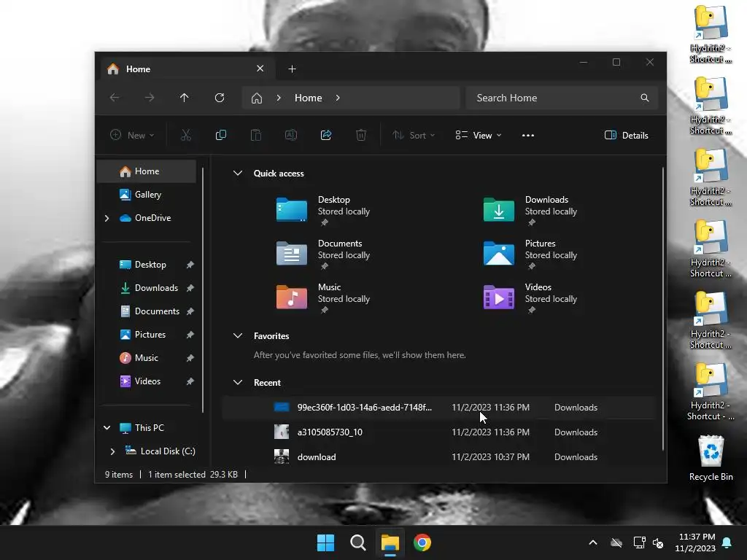The width and height of the screenshot is (747, 560).
Task: Unpin Downloads using its sidebar pin icon
Action: [x=190, y=288]
